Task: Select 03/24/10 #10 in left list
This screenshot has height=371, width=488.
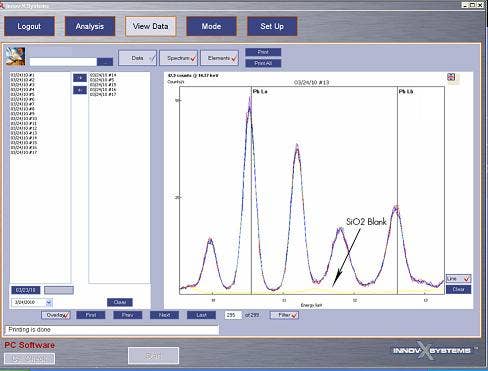Action: 24,119
